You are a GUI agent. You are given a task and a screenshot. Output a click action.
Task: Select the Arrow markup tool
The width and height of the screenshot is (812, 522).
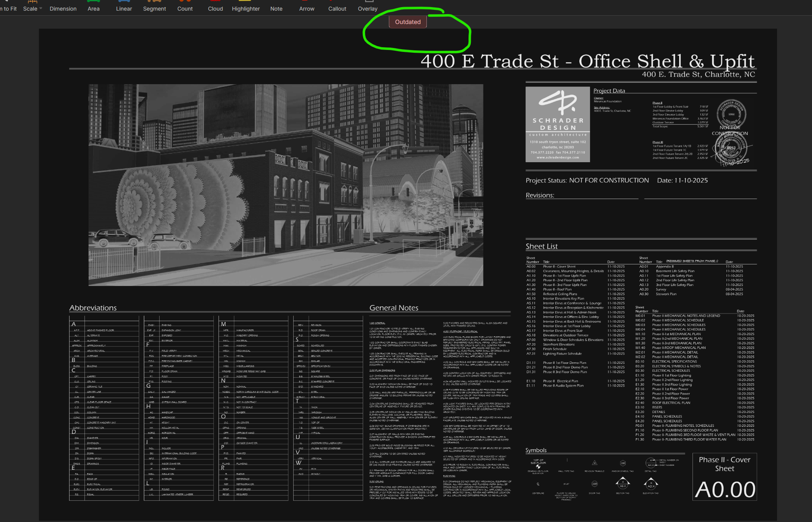[x=307, y=8]
